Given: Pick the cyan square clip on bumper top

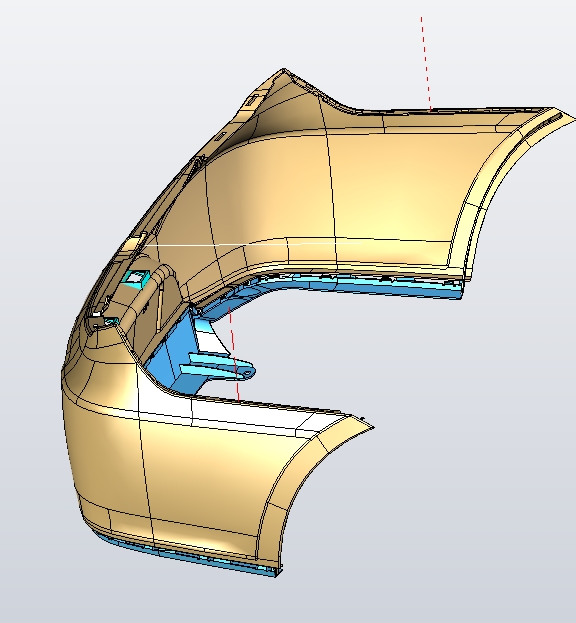Looking at the screenshot, I should [x=135, y=278].
